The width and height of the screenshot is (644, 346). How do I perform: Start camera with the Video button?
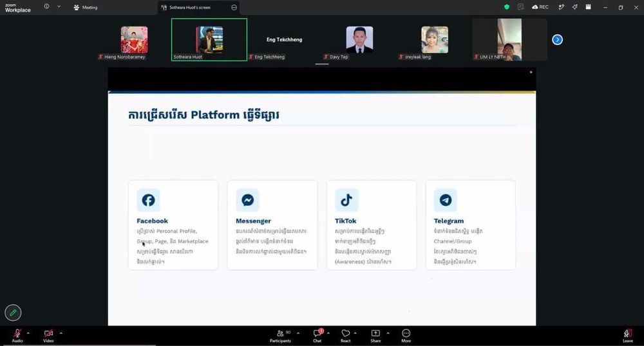48,335
